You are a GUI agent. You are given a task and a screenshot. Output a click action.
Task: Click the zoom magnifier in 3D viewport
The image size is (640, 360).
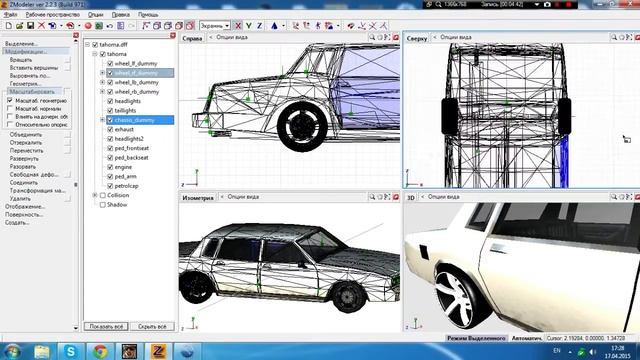tap(613, 197)
